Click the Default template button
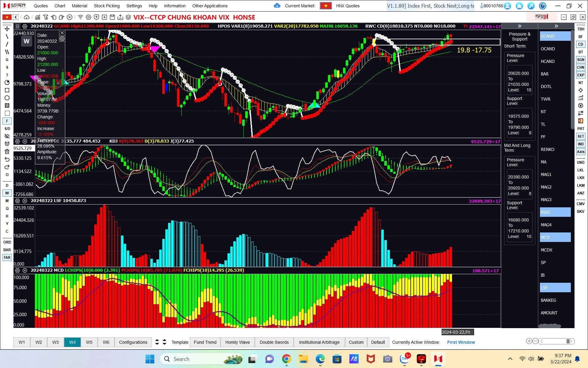Screen dimensions: 588x368 tap(378, 342)
